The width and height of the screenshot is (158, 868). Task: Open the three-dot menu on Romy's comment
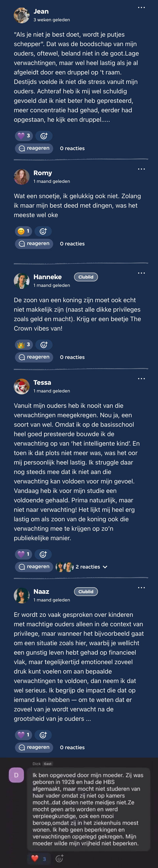[x=141, y=169]
